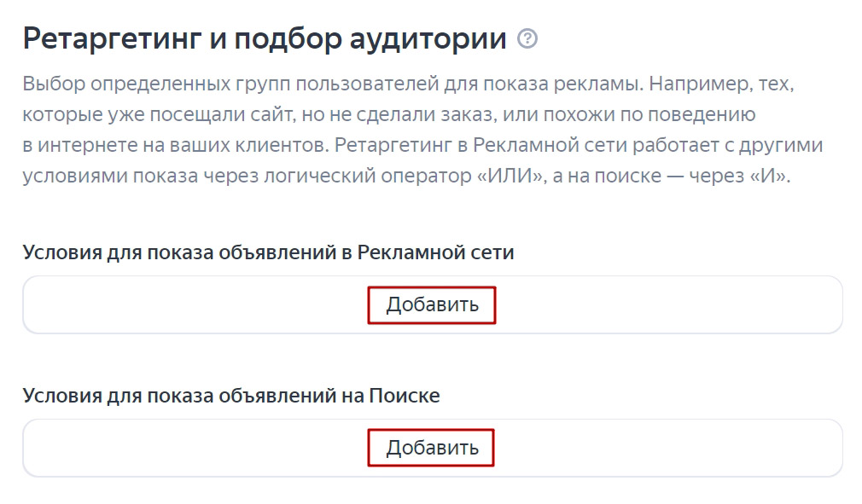Viewport: 862px width, 504px height.
Task: Open the ad network condition picker via Добавить
Action: pos(432,304)
